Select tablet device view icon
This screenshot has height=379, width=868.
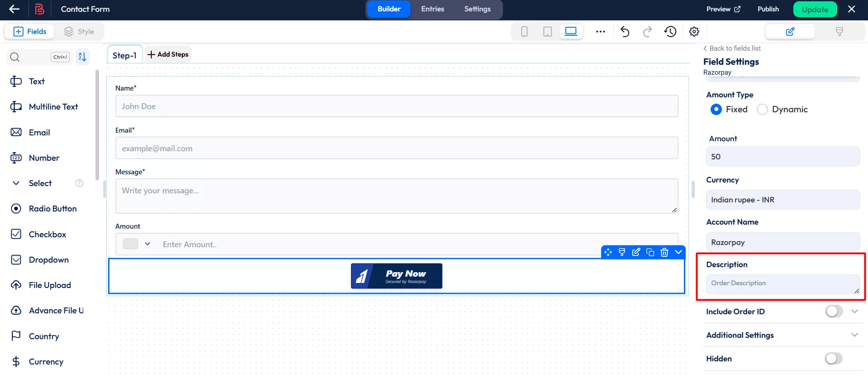(x=547, y=32)
